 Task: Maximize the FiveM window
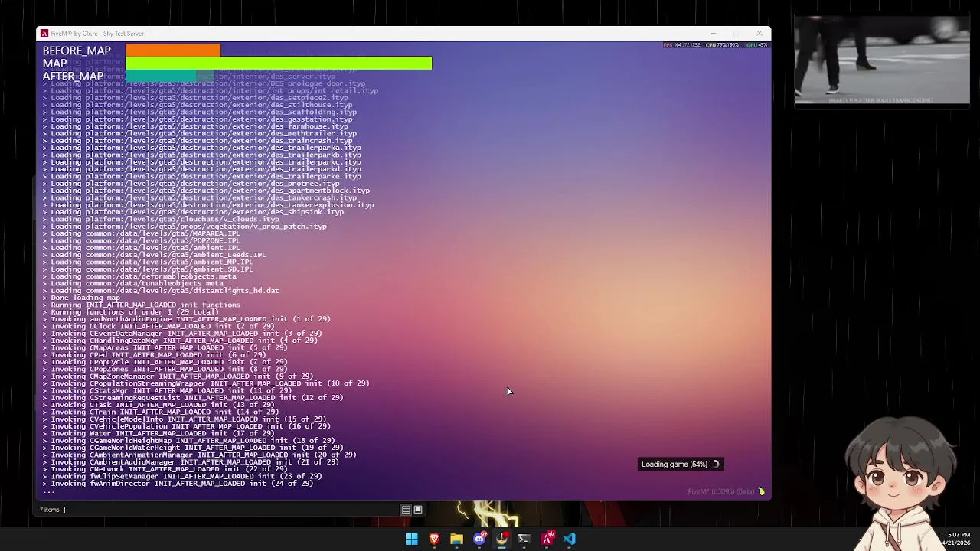point(736,34)
